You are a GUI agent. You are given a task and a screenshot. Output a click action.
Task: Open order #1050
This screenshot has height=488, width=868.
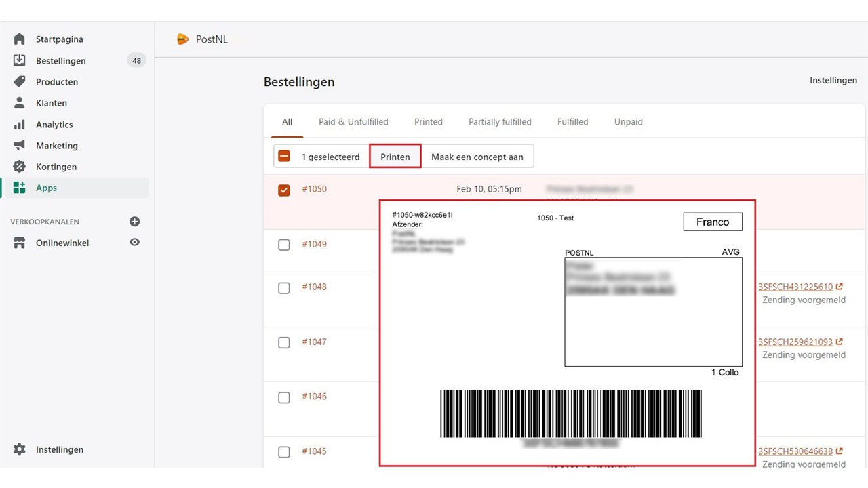[x=314, y=189]
